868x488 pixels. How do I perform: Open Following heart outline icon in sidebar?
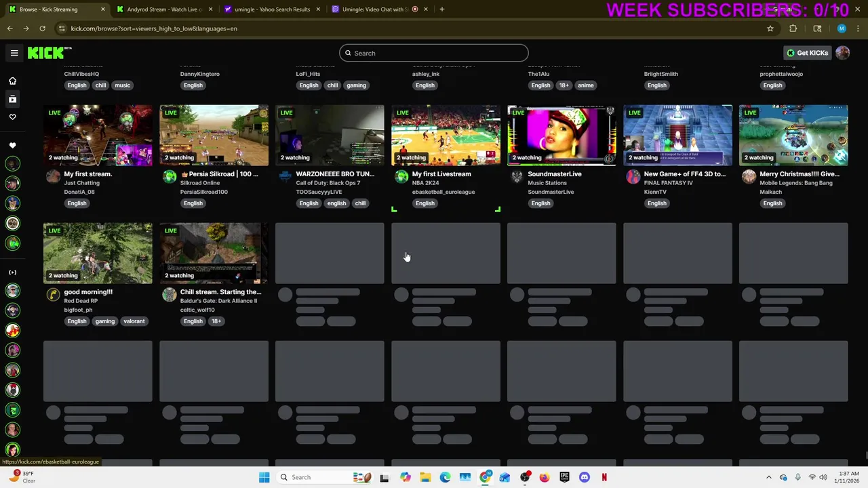click(x=12, y=117)
